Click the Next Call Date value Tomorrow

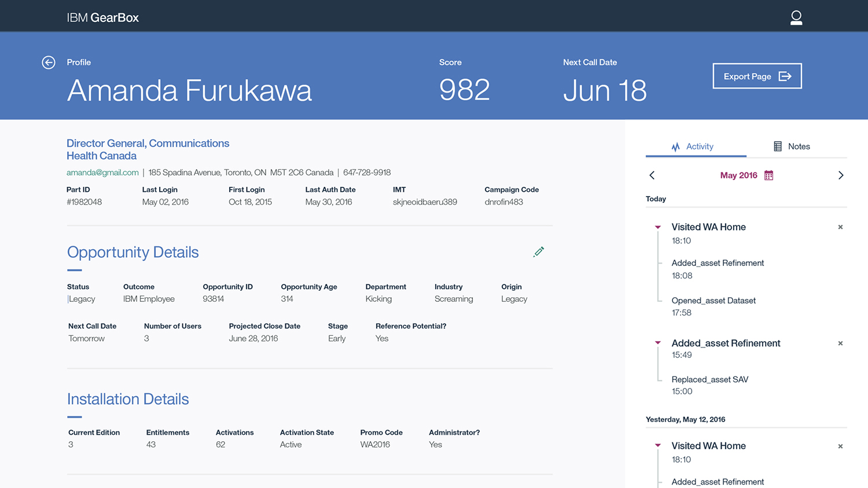pyautogui.click(x=86, y=338)
